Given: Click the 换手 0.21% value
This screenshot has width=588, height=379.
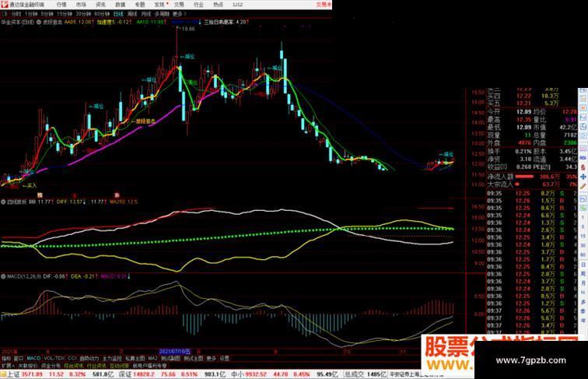Looking at the screenshot, I should pyautogui.click(x=523, y=152).
